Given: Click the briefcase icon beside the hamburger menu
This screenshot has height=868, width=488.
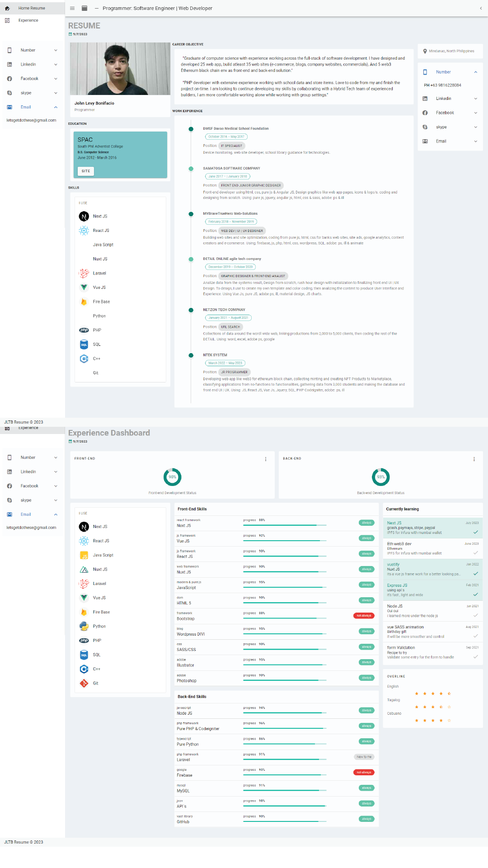Looking at the screenshot, I should coord(84,8).
